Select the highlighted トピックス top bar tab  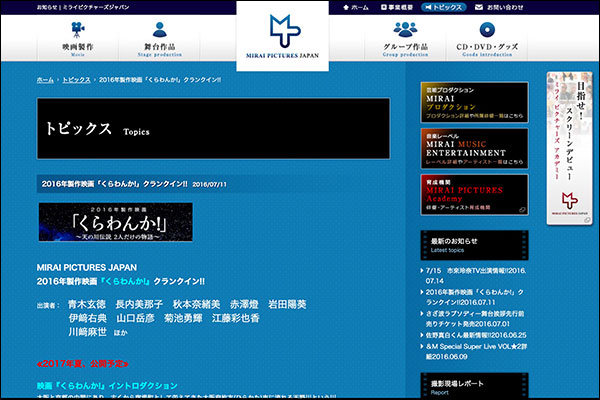(x=446, y=7)
